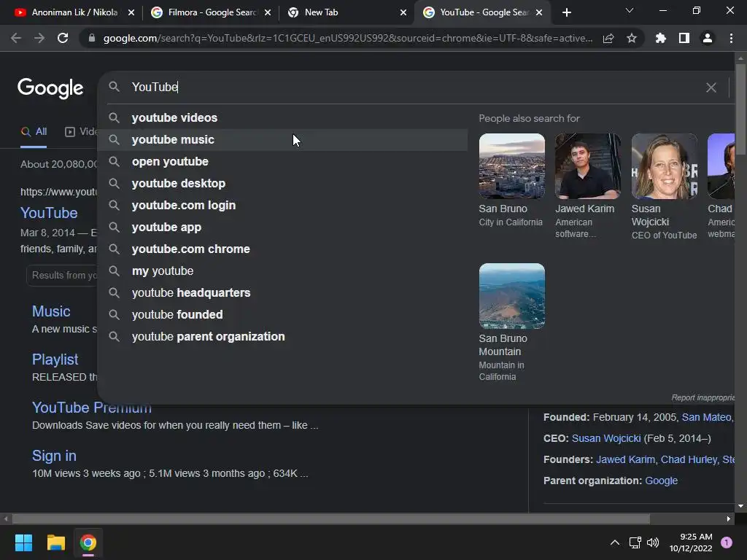Viewport: 747px width, 560px height.
Task: Open the tab search chevron
Action: coord(630,10)
